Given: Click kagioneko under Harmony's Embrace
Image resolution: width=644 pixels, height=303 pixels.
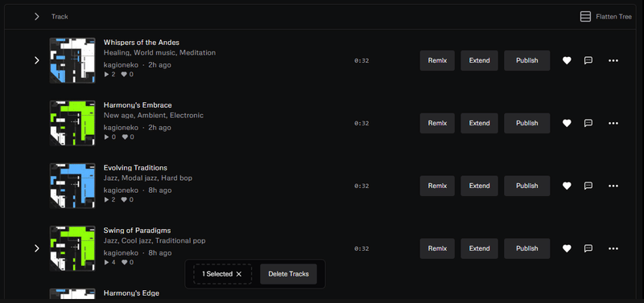Looking at the screenshot, I should point(121,128).
